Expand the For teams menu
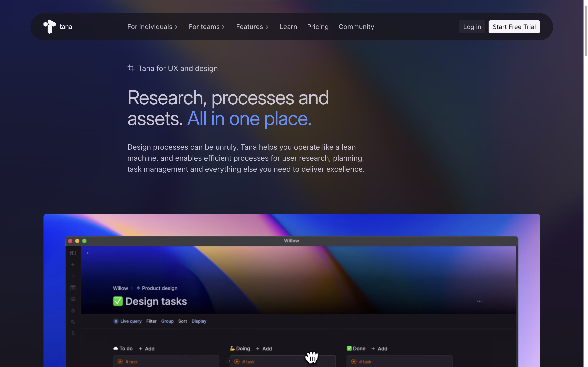The width and height of the screenshot is (588, 367). 207,27
